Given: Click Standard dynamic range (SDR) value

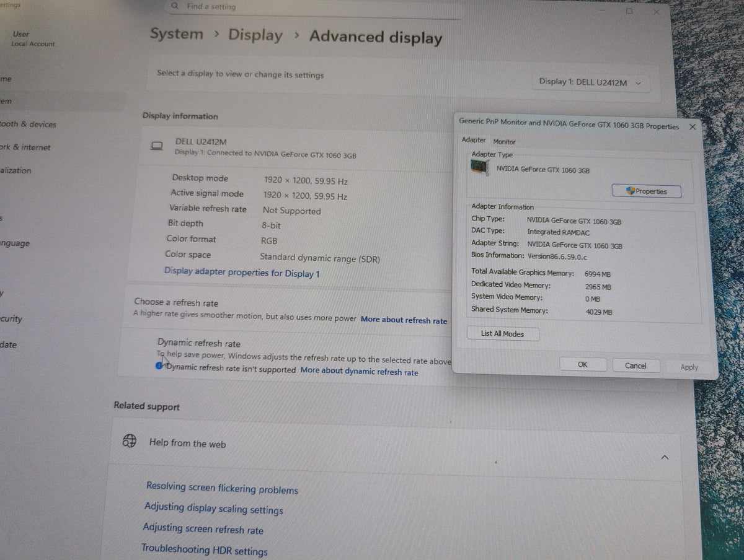Looking at the screenshot, I should tap(320, 258).
